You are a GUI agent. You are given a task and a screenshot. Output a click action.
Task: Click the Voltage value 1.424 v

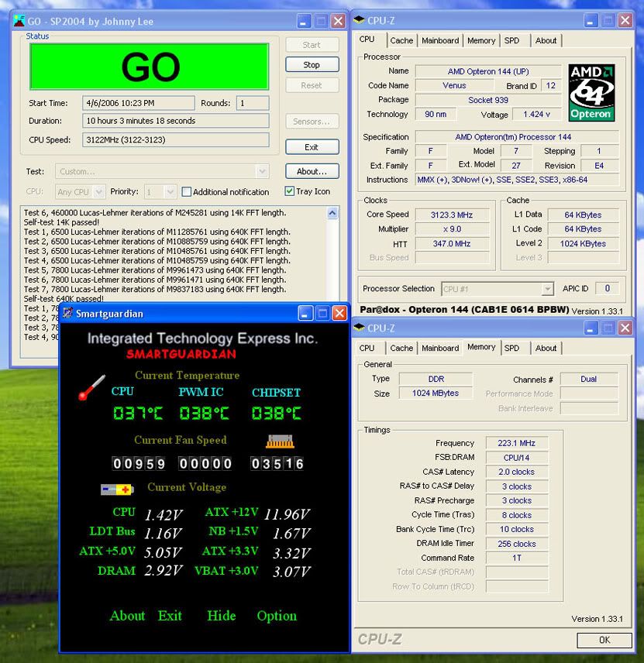pyautogui.click(x=536, y=114)
